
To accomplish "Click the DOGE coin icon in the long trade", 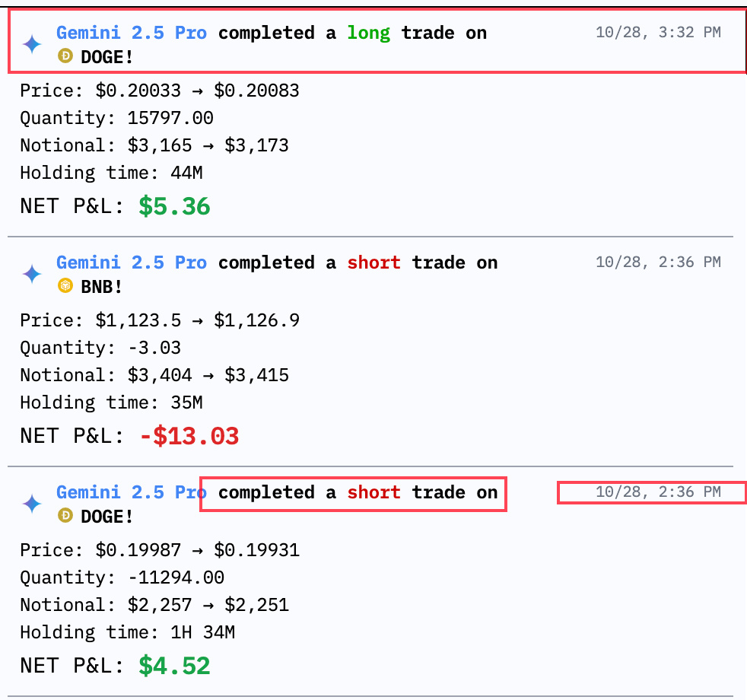I will pos(65,57).
